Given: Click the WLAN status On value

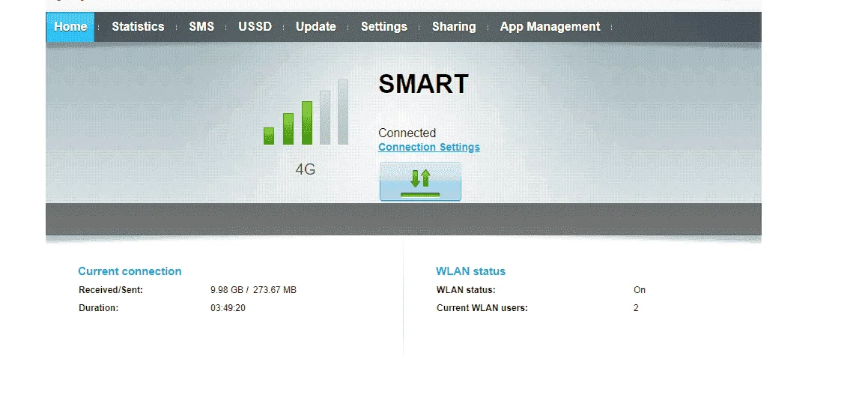Looking at the screenshot, I should coord(640,290).
